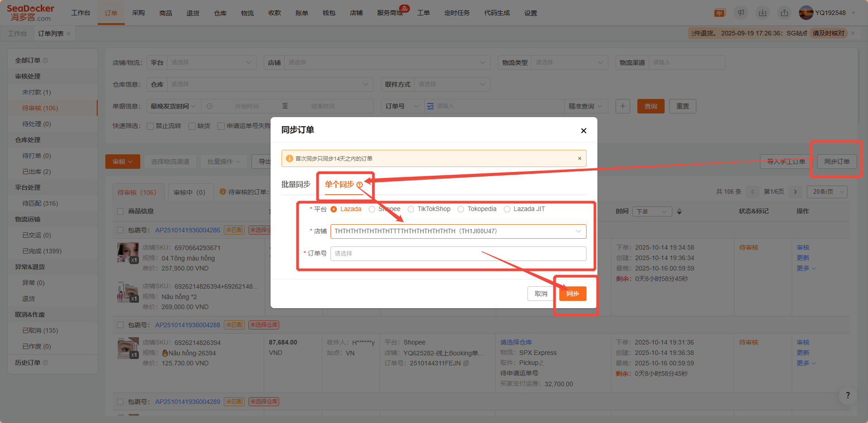
Task: Open the download center icon in header
Action: coord(763,13)
